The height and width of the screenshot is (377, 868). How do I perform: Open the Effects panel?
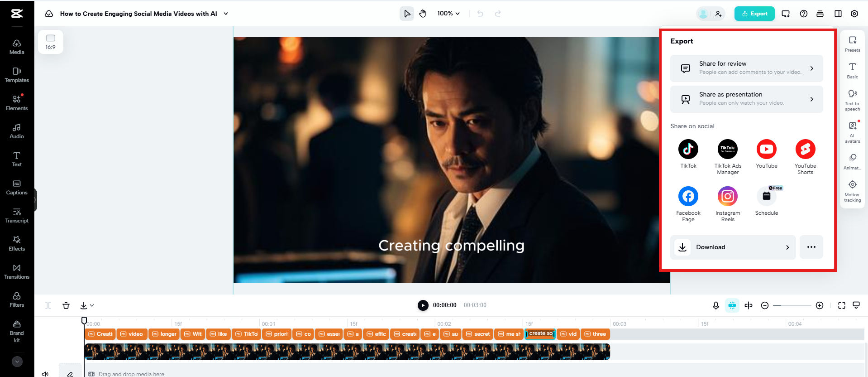[x=17, y=243]
